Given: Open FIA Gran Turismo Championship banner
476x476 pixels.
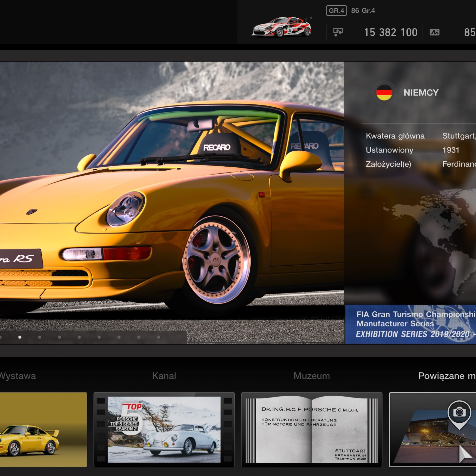Looking at the screenshot, I should click(x=411, y=324).
